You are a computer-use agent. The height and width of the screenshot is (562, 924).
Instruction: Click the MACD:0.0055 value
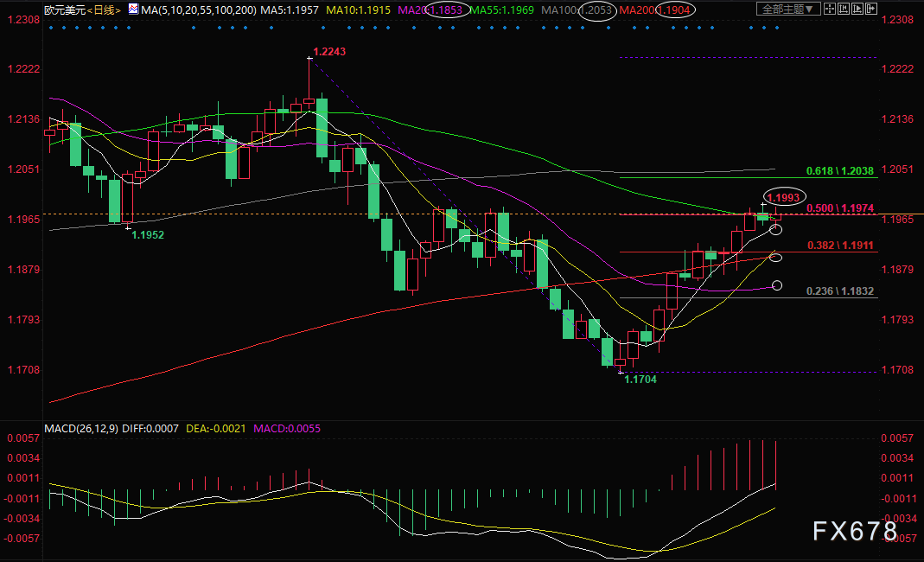(x=287, y=429)
